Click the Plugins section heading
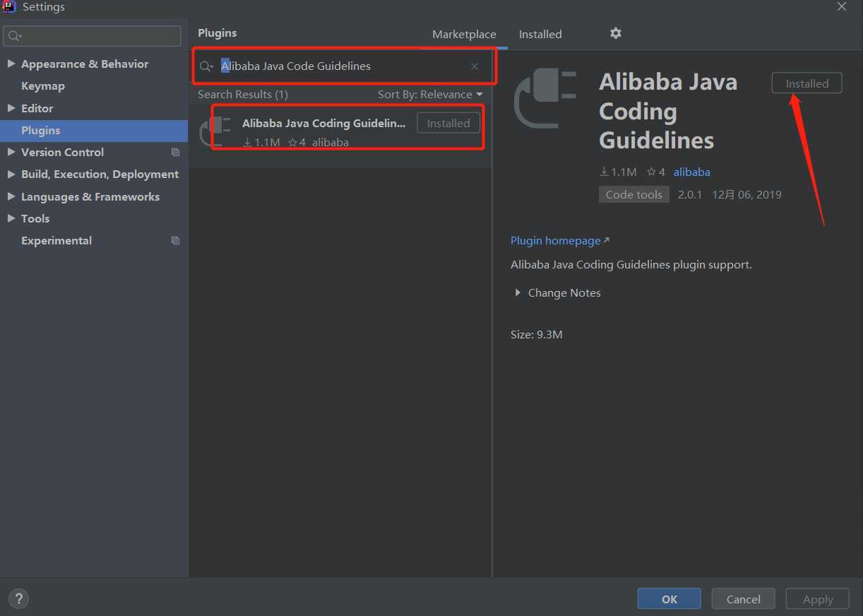This screenshot has height=616, width=863. tap(218, 33)
